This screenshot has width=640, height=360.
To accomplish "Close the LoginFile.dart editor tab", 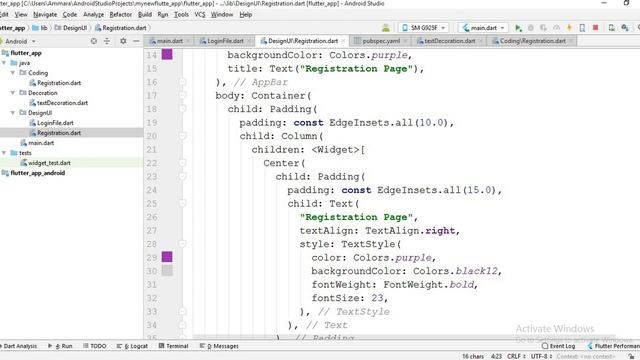I will click(x=249, y=41).
